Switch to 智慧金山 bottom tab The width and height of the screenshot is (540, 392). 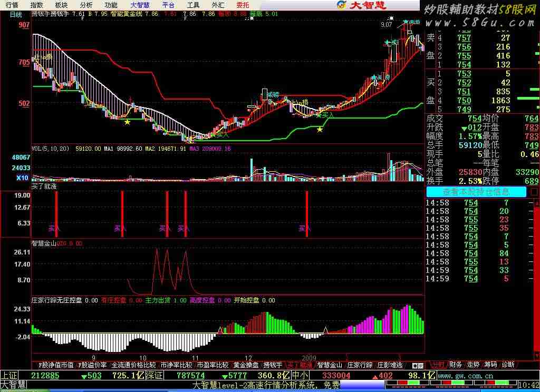click(x=330, y=365)
